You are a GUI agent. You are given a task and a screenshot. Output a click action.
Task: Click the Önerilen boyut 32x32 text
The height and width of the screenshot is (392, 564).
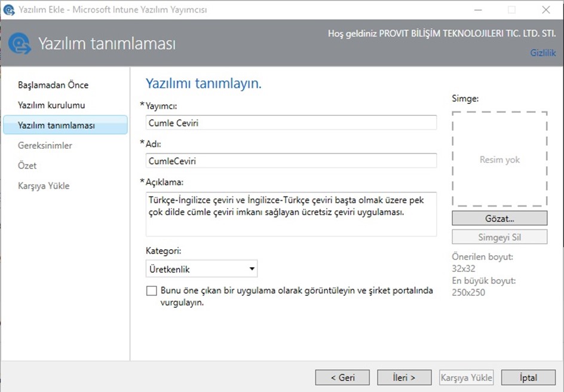coord(482,262)
